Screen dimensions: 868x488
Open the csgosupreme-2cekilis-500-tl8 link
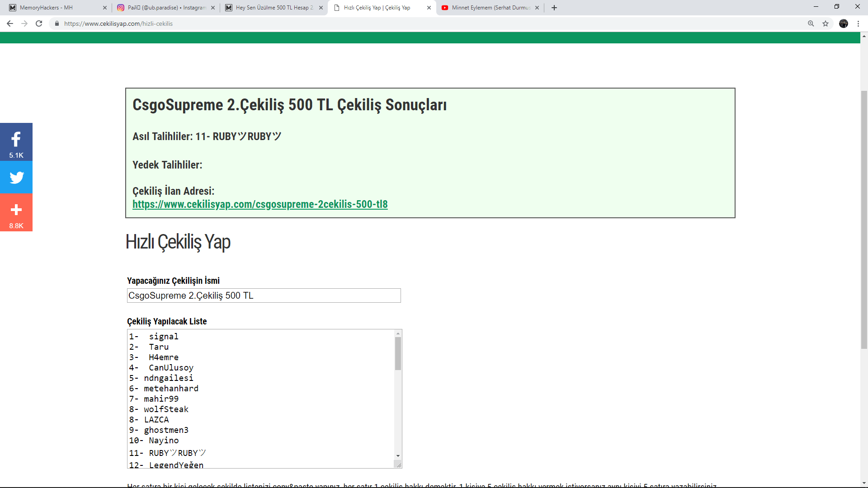pyautogui.click(x=260, y=204)
